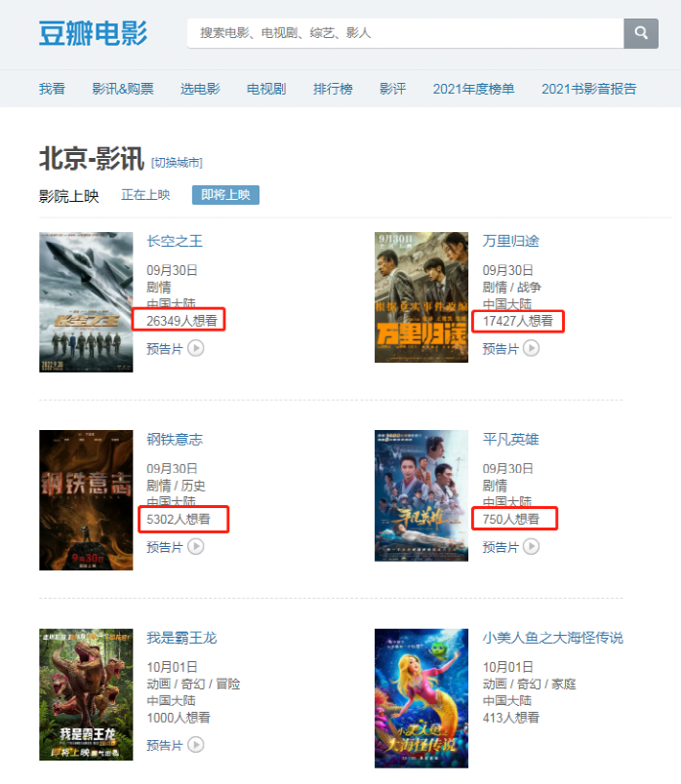681x784 pixels.
Task: Open the 平凡英雄 movie poster
Action: point(421,495)
